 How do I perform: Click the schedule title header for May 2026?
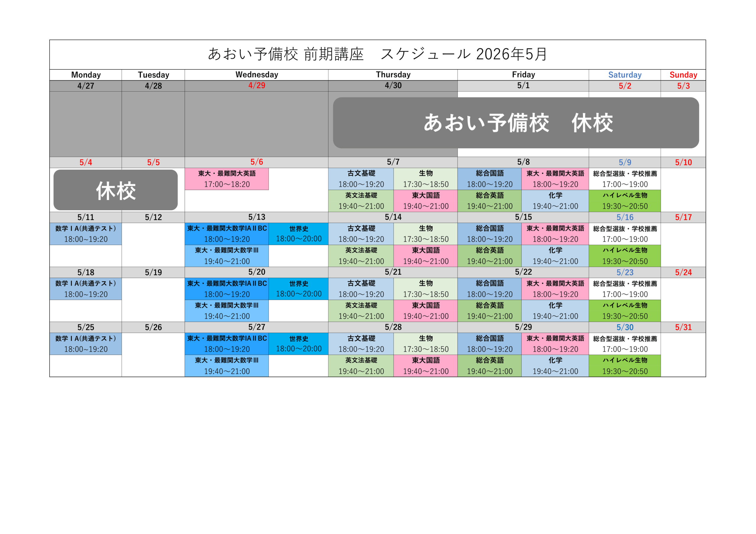[377, 54]
